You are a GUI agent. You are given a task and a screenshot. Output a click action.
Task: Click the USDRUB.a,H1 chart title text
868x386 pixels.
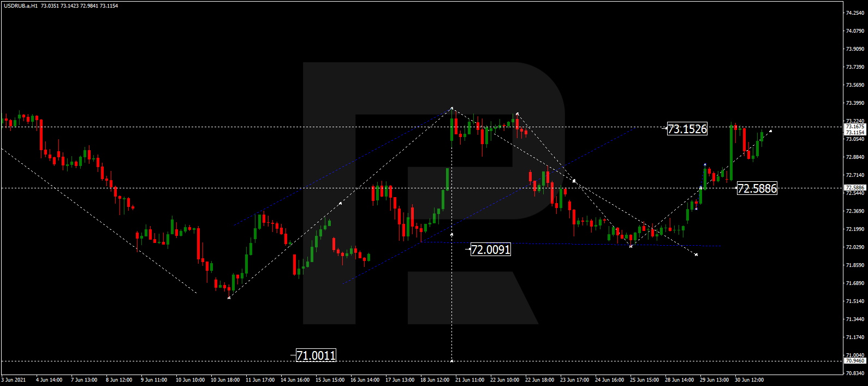20,6
